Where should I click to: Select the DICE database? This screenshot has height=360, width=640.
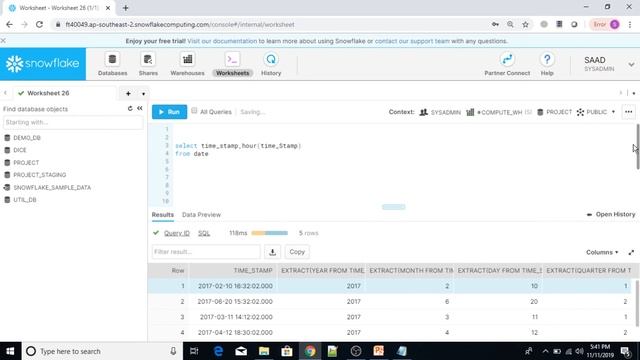tap(20, 150)
